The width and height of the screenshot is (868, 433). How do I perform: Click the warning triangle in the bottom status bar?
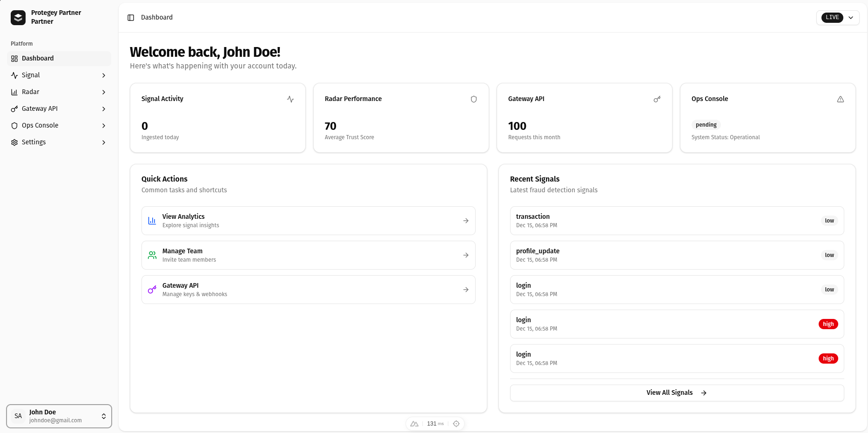coord(414,424)
